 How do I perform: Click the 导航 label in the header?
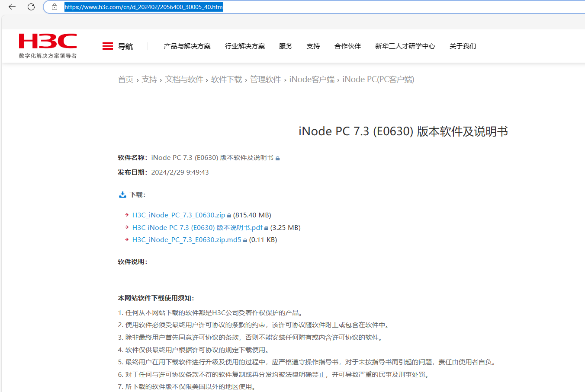pos(125,46)
